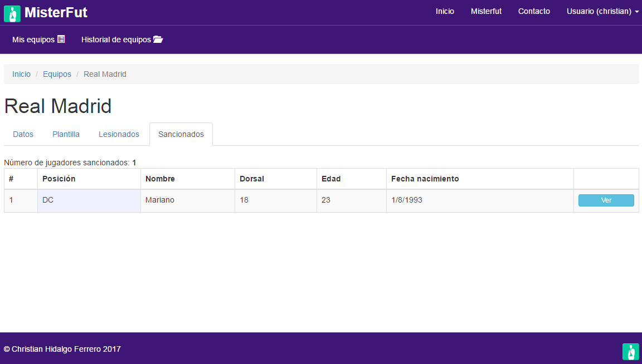Open the Inicio navbar link
This screenshot has width=642, height=364.
pyautogui.click(x=445, y=12)
